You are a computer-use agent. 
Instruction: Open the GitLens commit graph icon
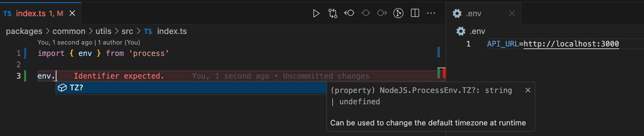(x=398, y=13)
